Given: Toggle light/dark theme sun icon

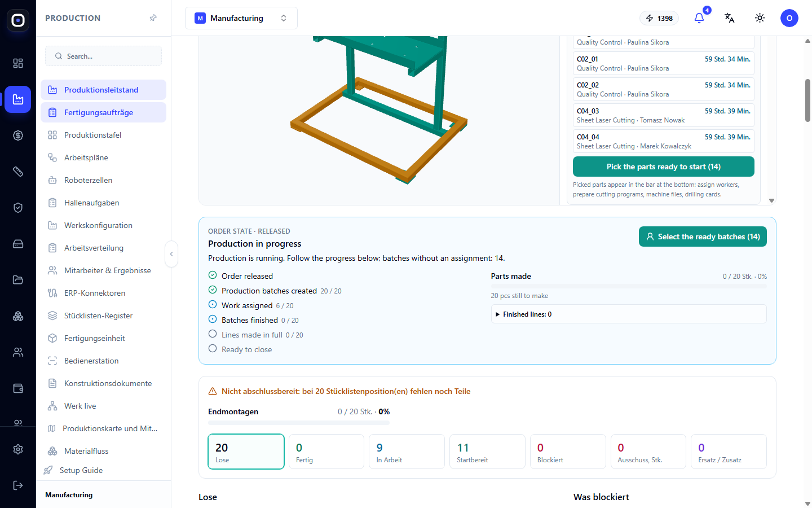Looking at the screenshot, I should click(760, 18).
